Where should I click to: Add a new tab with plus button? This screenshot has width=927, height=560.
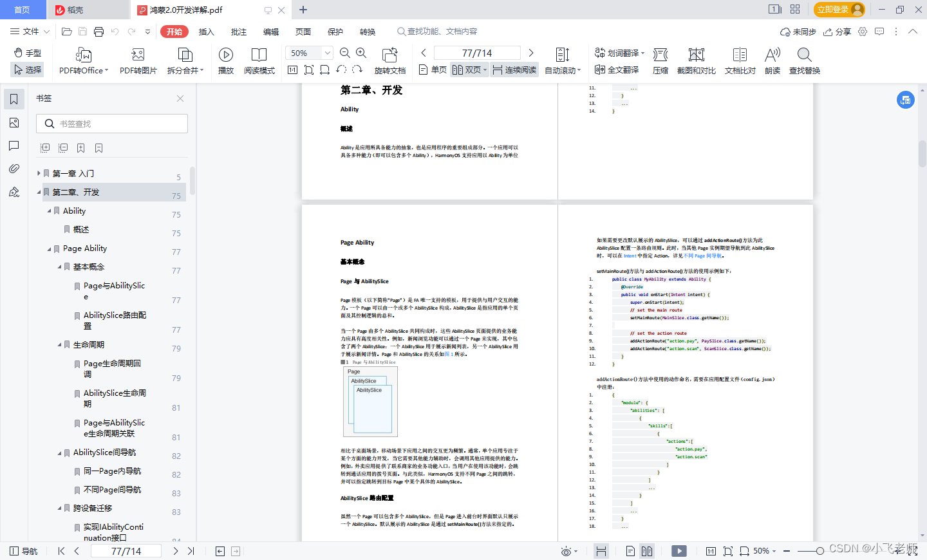(x=303, y=10)
